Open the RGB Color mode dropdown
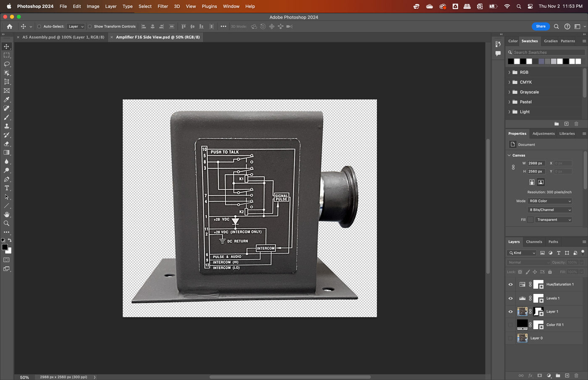Viewport: 588px width, 380px height. click(550, 201)
